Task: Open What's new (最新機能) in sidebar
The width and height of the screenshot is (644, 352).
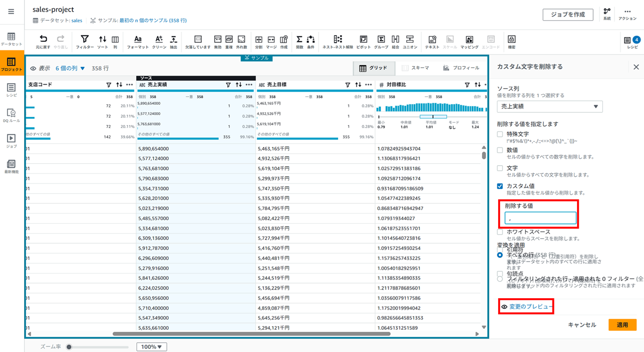Action: (12, 167)
